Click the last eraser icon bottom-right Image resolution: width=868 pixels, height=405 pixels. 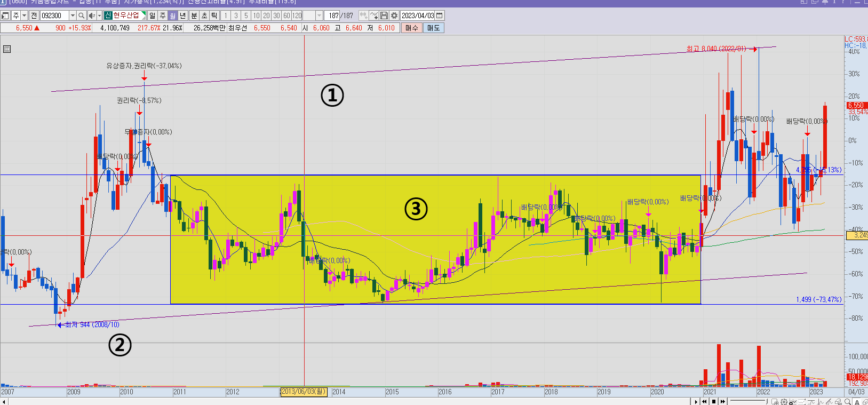point(865,402)
